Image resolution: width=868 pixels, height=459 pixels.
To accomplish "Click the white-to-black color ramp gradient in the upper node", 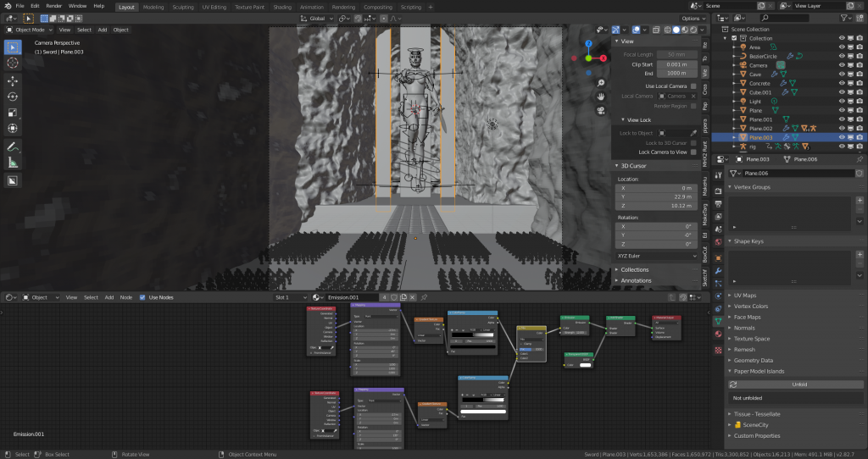I will (x=473, y=335).
